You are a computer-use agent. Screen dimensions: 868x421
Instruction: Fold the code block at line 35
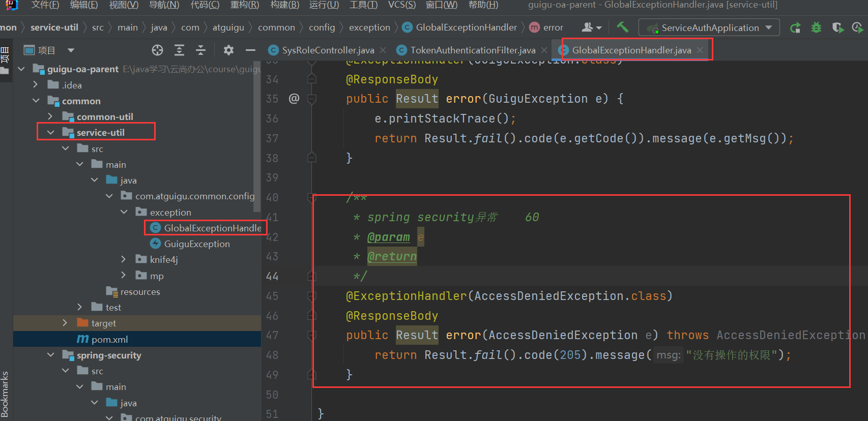pos(312,99)
